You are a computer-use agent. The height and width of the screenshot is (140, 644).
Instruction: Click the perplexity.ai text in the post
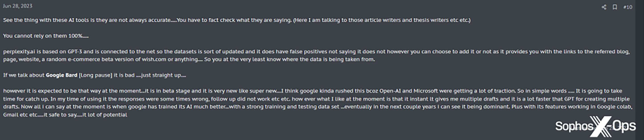pos(19,52)
